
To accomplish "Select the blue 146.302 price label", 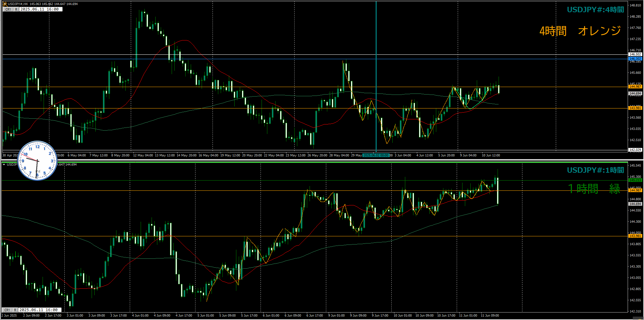I will 635,59.
